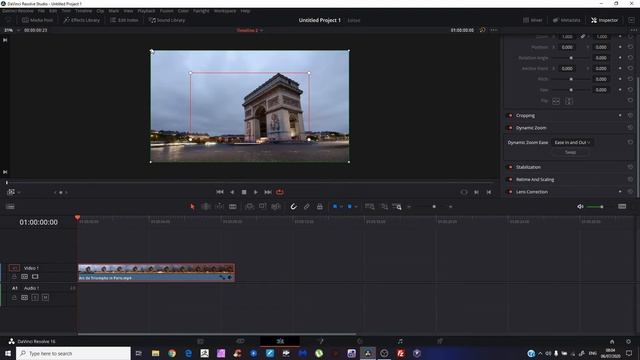Mute audio with the speaker icon
640x360 pixels.
[x=580, y=207]
